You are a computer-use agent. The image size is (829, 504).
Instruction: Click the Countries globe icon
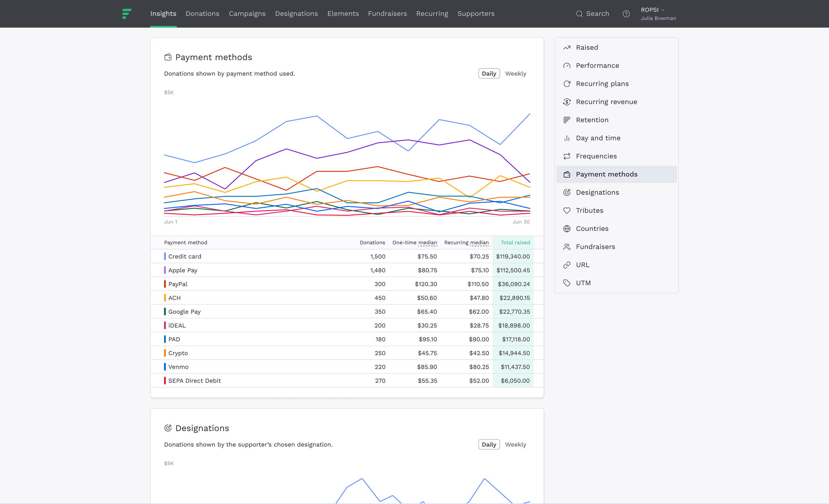point(567,229)
